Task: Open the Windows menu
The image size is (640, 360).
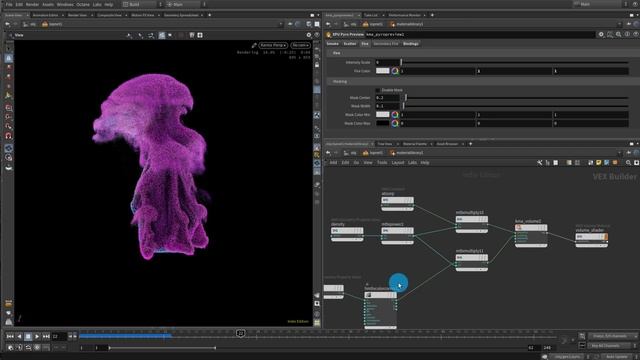Action: (65, 4)
